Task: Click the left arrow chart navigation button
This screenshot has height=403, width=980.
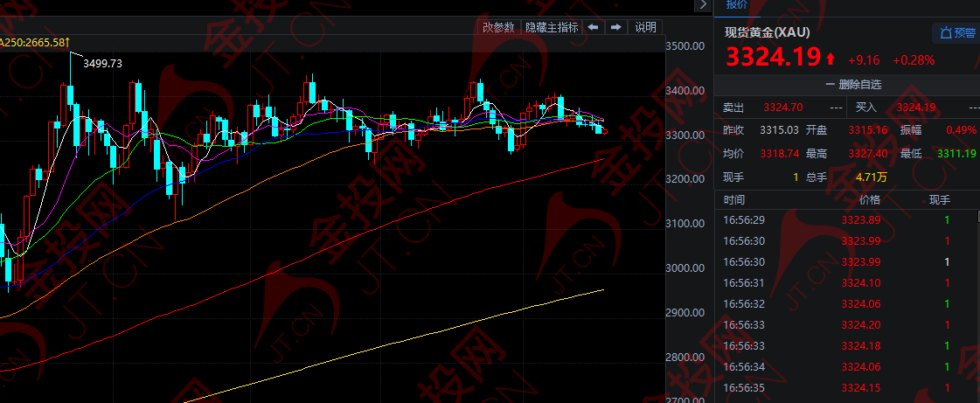Action: (x=593, y=27)
